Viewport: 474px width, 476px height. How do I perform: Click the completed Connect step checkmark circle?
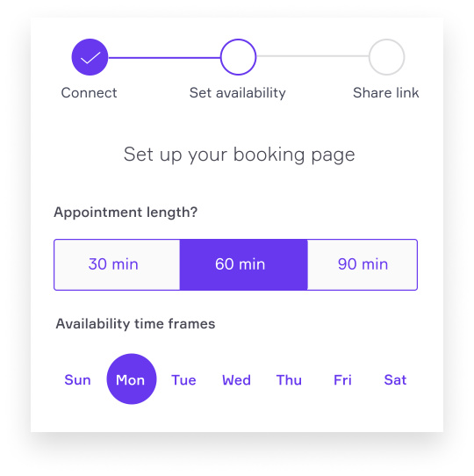pos(90,57)
